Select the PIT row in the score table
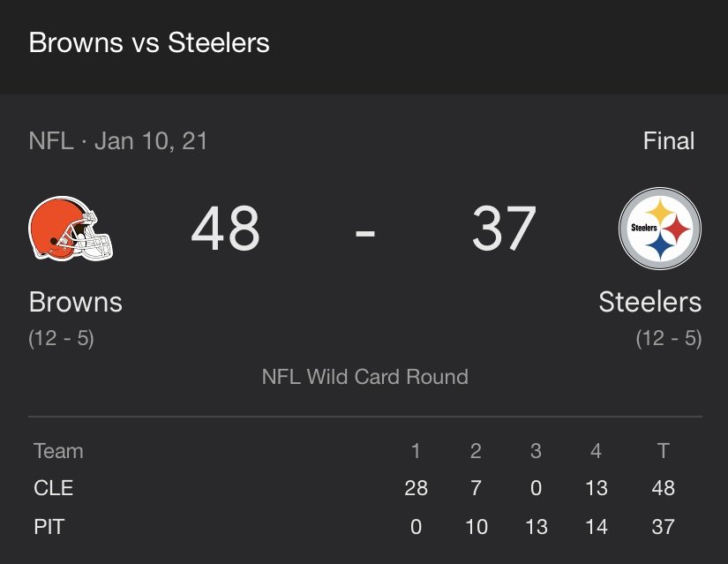Screen dimensions: 728x564 tap(365, 527)
